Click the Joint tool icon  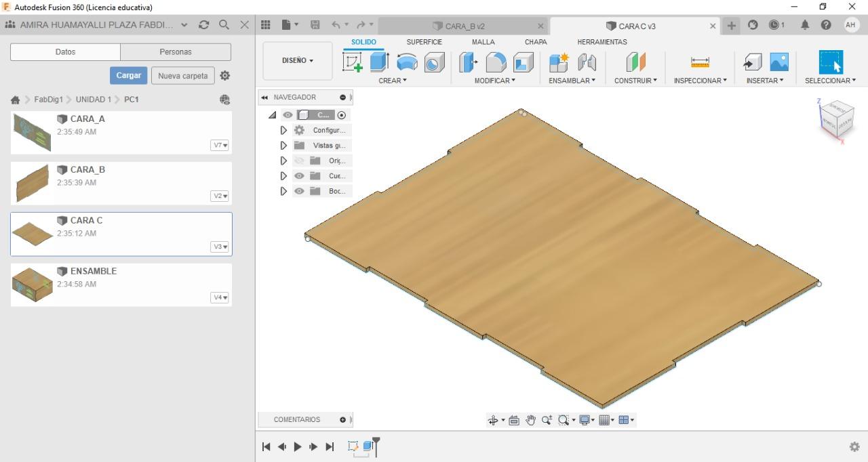[x=587, y=62]
